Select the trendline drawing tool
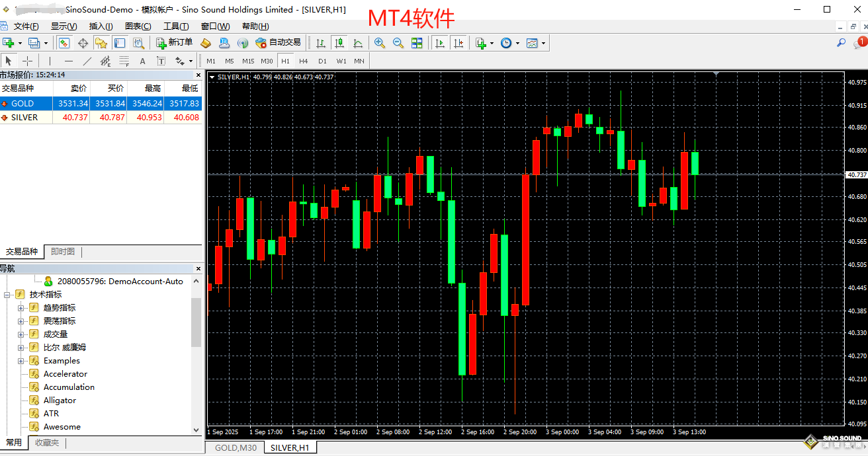 click(x=87, y=61)
